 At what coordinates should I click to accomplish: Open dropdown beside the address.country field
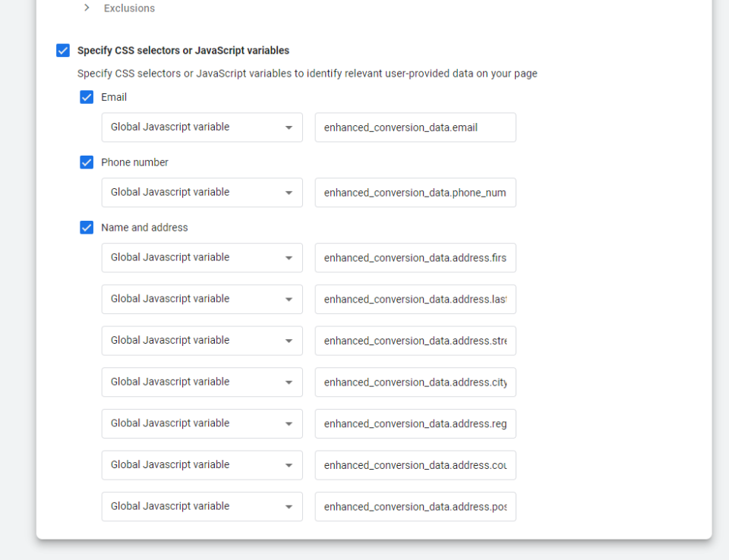202,465
